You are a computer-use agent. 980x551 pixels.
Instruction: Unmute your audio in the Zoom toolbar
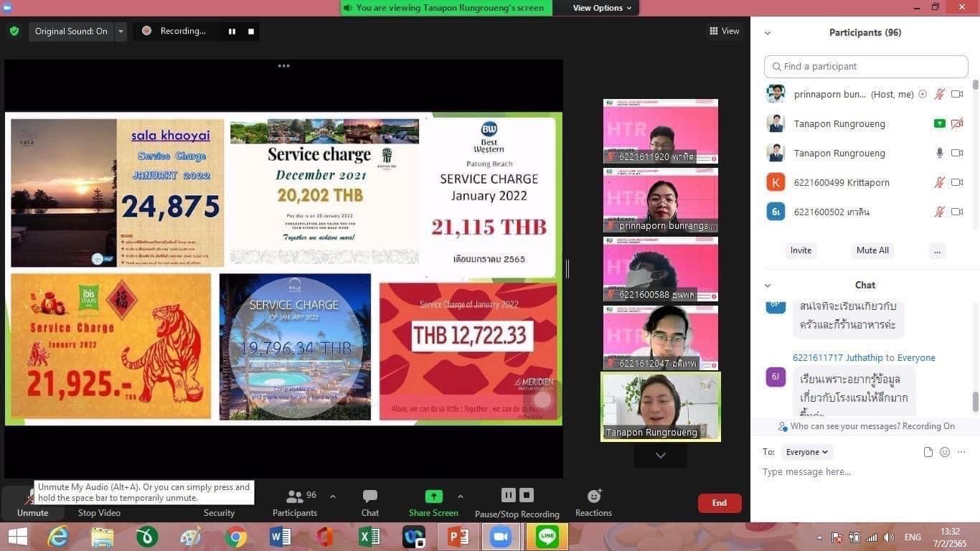[32, 503]
